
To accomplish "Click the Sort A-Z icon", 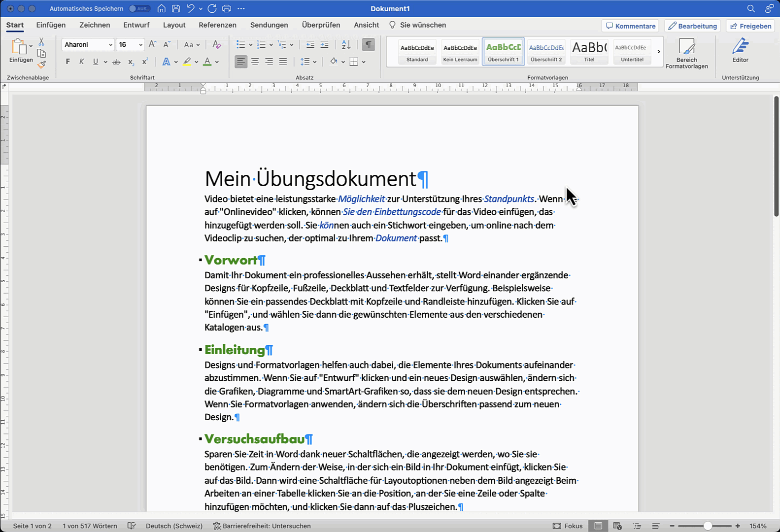I will point(346,45).
